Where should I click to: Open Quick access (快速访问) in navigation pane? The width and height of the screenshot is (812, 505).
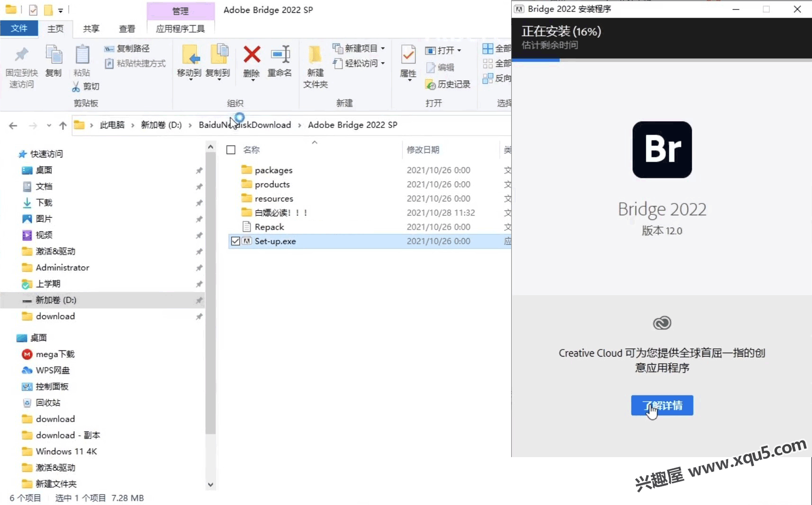(46, 154)
